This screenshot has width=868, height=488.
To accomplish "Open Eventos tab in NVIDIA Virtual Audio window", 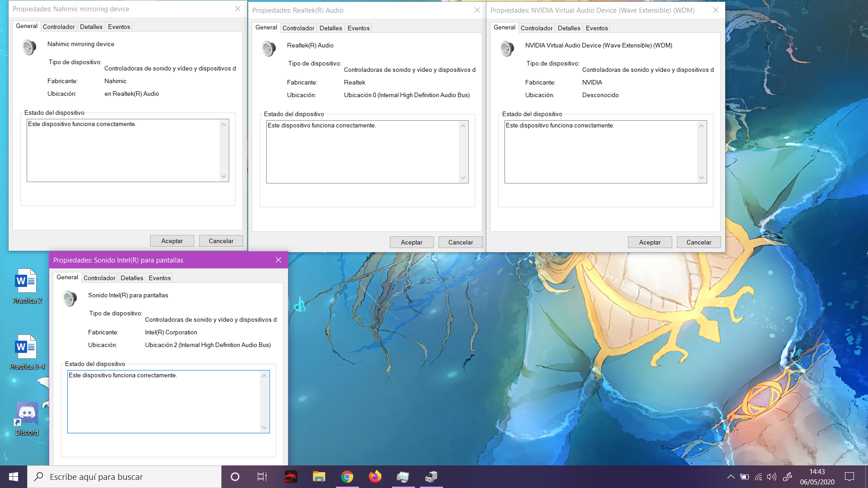I will coord(597,28).
